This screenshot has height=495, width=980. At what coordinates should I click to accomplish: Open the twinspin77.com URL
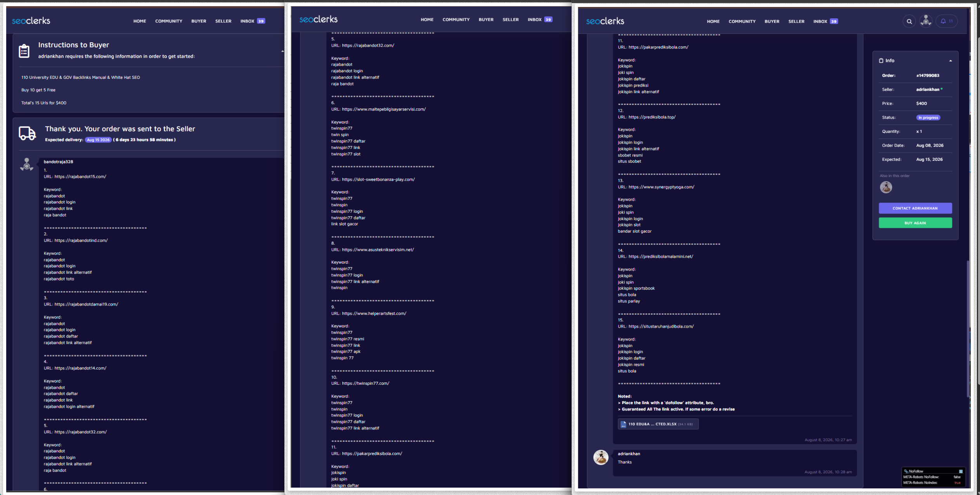tap(366, 384)
